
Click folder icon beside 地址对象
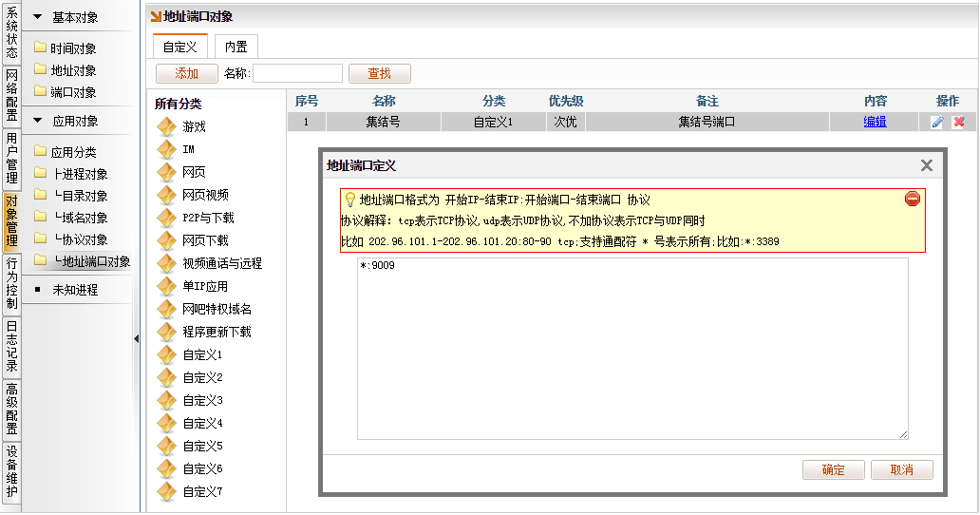coord(41,69)
